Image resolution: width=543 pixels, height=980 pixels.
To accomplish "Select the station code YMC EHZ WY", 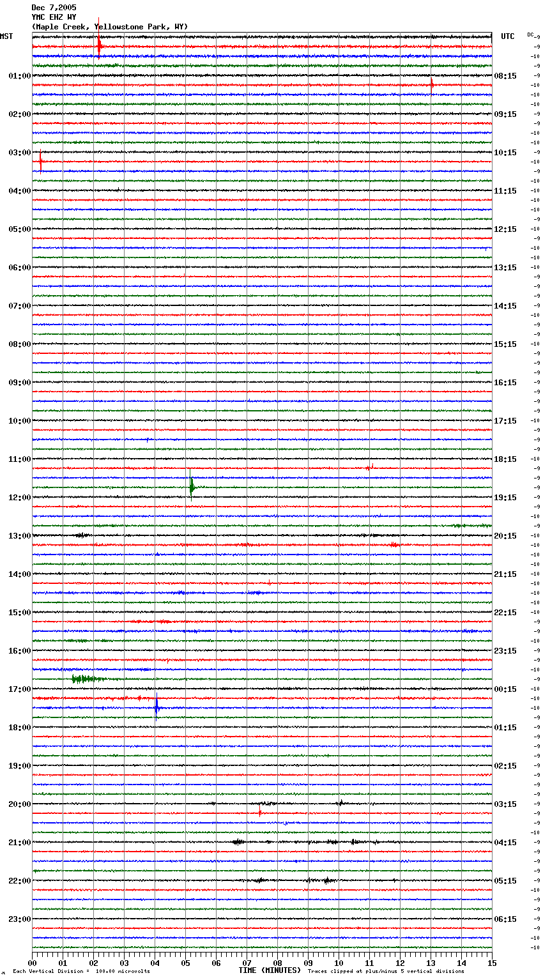I will pos(54,17).
